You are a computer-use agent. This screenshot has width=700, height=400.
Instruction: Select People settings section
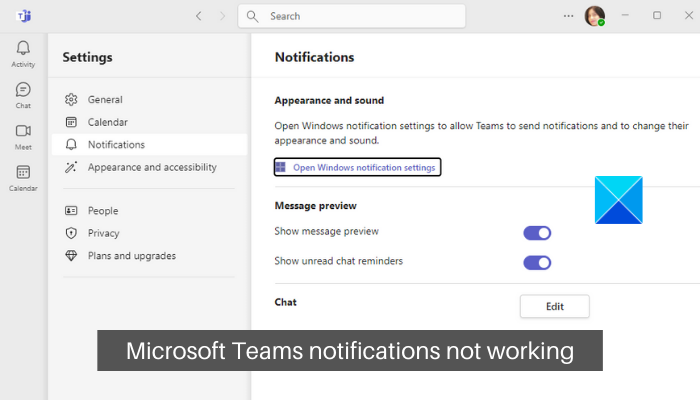150,210
